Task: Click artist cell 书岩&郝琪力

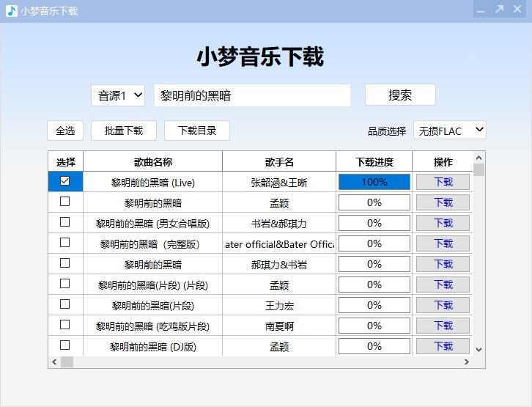Action: [279, 224]
